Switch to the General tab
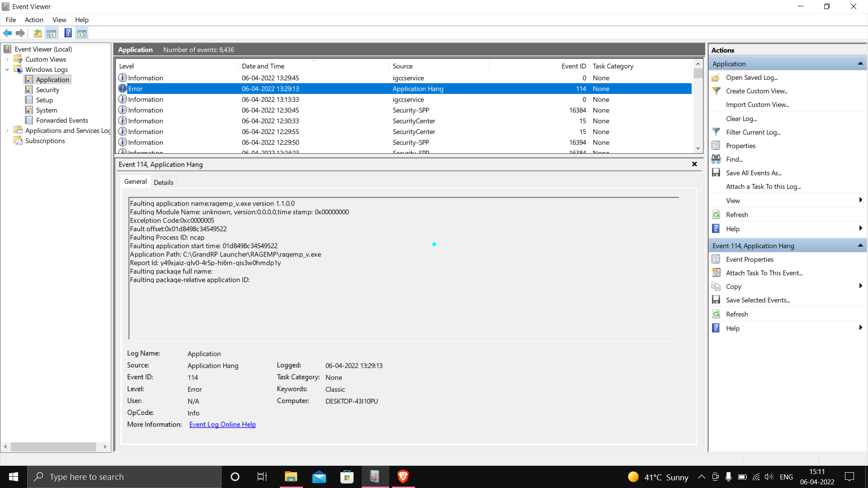This screenshot has width=868, height=488. point(135,182)
